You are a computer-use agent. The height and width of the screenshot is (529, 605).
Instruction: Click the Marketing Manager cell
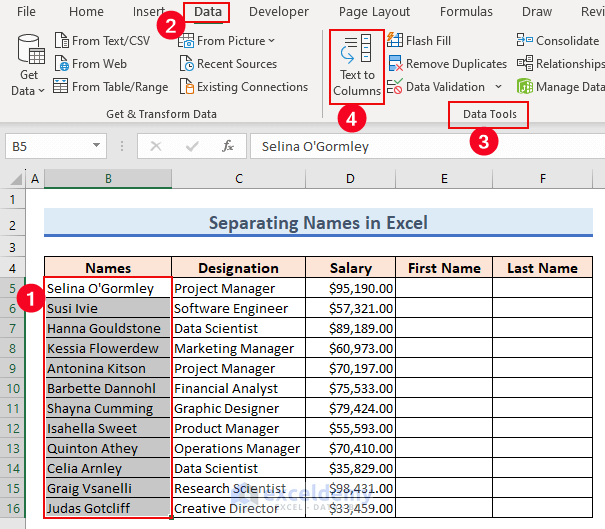239,348
